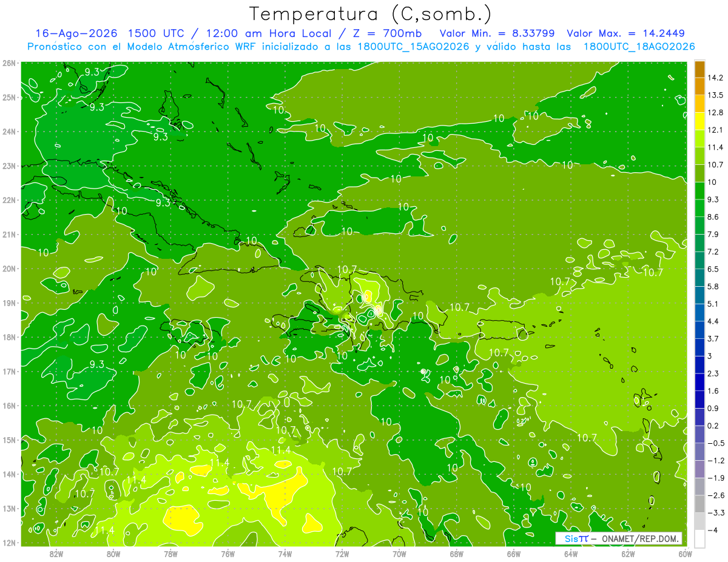Click the '60W' longitude axis label
This screenshot has width=728, height=562.
click(x=685, y=553)
